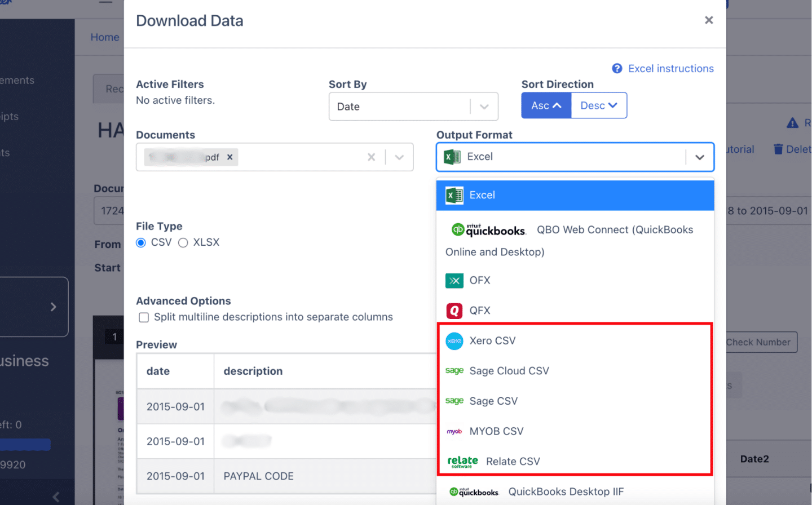The image size is (812, 505).
Task: Click the warning triangle icon in the background page
Action: (x=792, y=123)
